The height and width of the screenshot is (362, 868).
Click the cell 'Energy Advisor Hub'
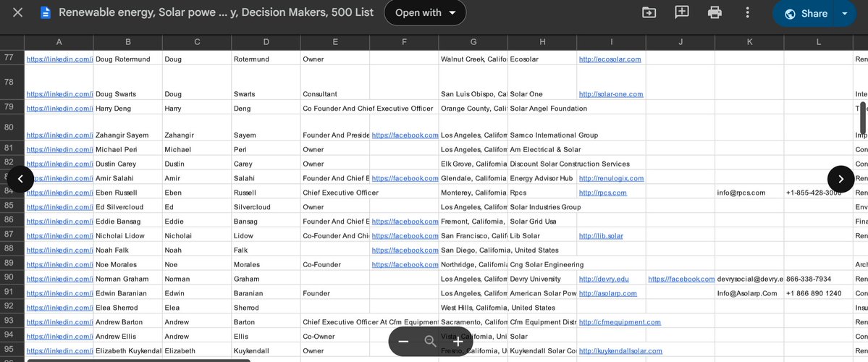click(542, 177)
